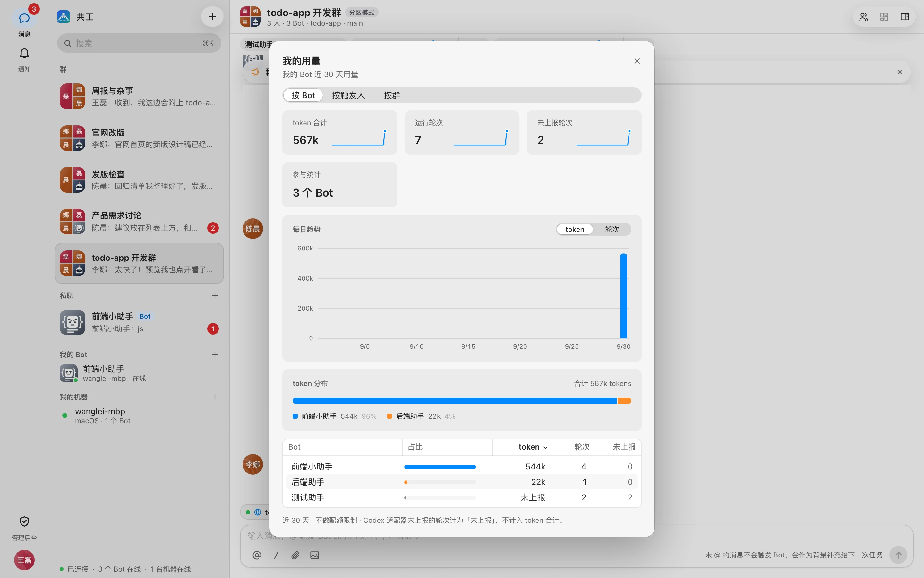This screenshot has height=578, width=924.
Task: Close the 我的用量 dialog
Action: point(637,61)
